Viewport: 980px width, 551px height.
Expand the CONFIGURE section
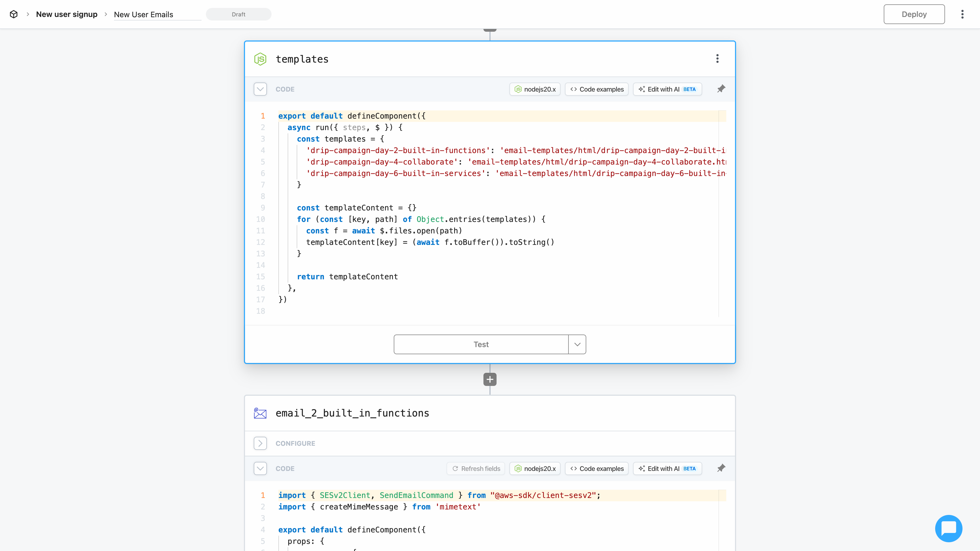[x=260, y=443]
